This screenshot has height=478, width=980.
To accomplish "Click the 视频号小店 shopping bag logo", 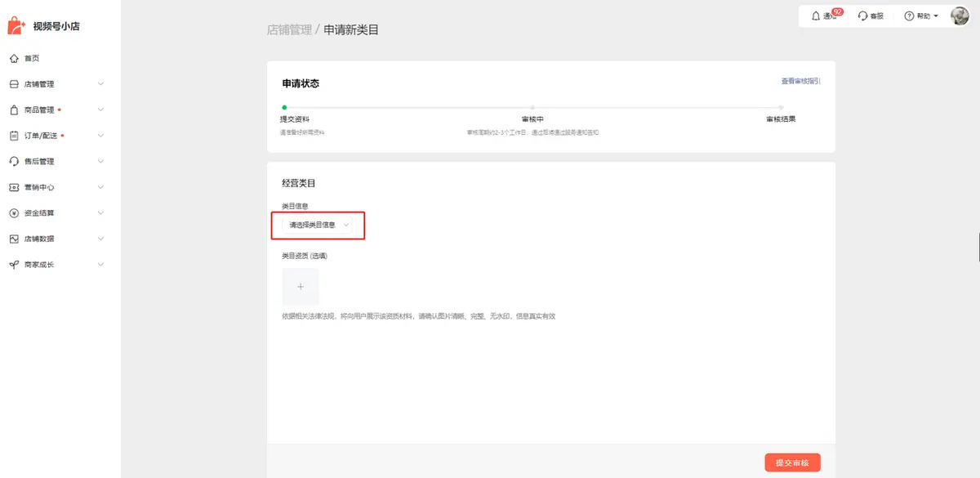I will click(x=16, y=26).
